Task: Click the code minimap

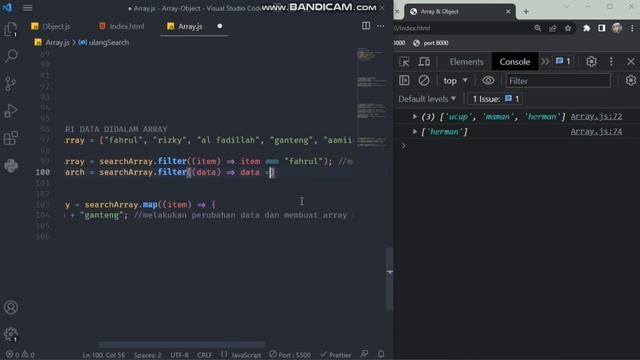Action: point(371,98)
